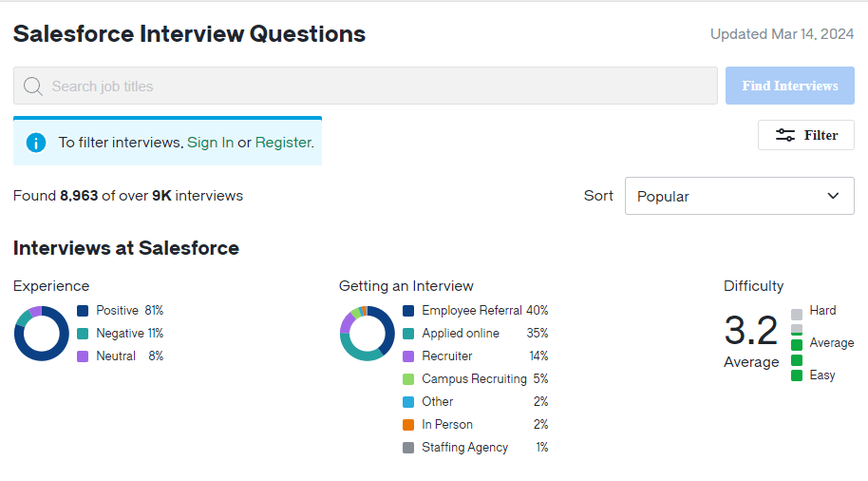The image size is (868, 481).
Task: Click the 'Staffing Agency' label
Action: pyautogui.click(x=465, y=447)
